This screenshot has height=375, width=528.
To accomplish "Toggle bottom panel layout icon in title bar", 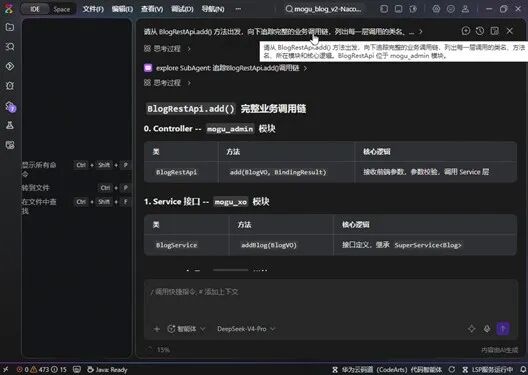I will 398,9.
